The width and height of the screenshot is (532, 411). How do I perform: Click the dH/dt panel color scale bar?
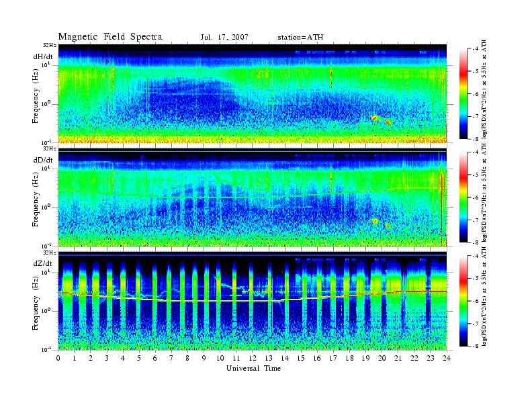click(463, 94)
